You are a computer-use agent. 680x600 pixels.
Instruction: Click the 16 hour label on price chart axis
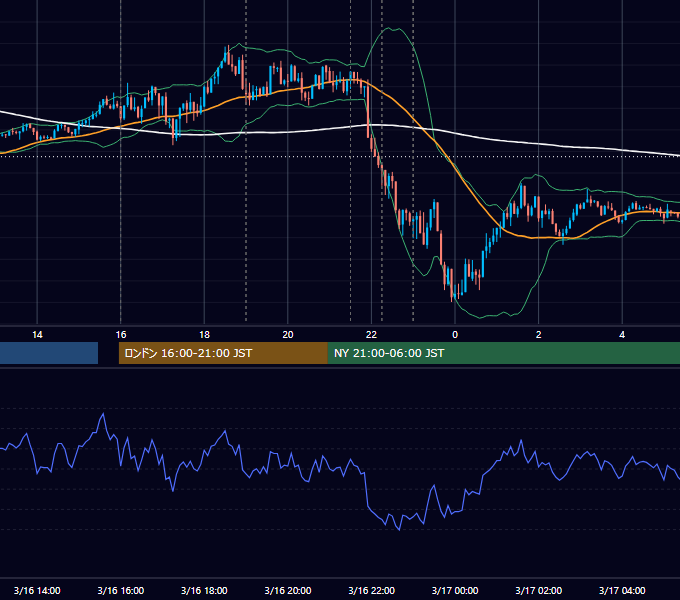coord(121,335)
